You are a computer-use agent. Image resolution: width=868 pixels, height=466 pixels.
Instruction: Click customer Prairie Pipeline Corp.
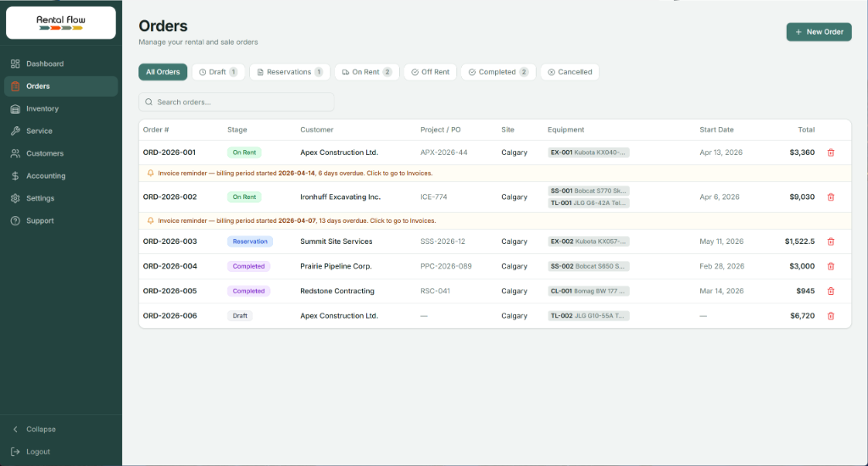[x=336, y=266]
